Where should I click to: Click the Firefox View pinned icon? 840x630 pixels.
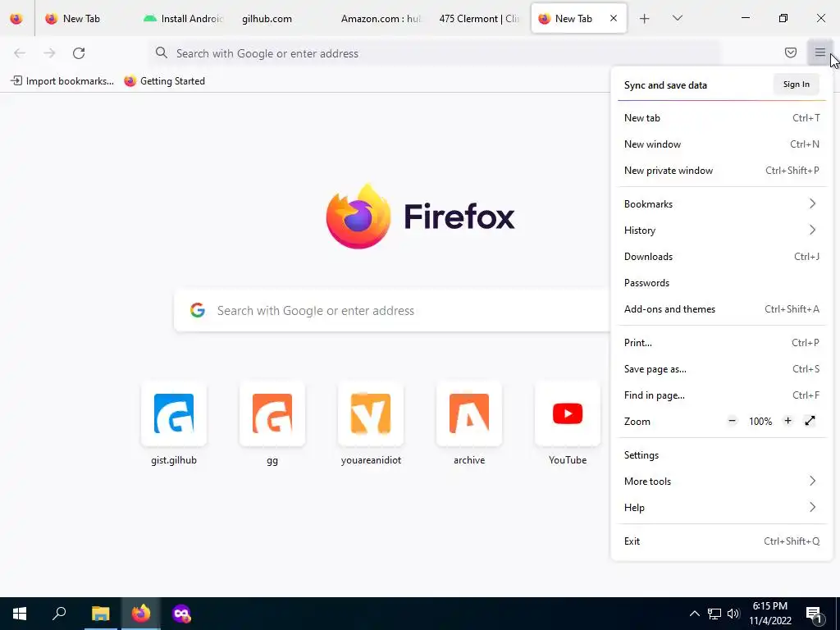tap(16, 18)
